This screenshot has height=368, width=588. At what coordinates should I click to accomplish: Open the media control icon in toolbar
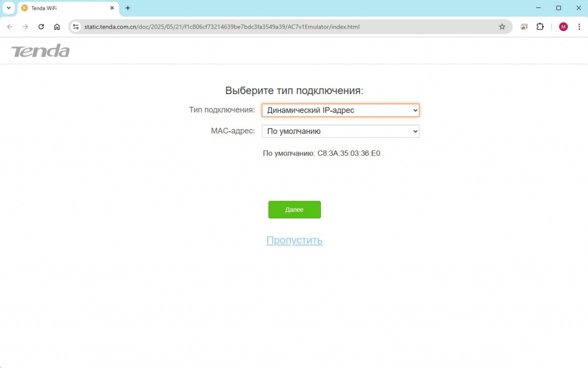tap(524, 26)
